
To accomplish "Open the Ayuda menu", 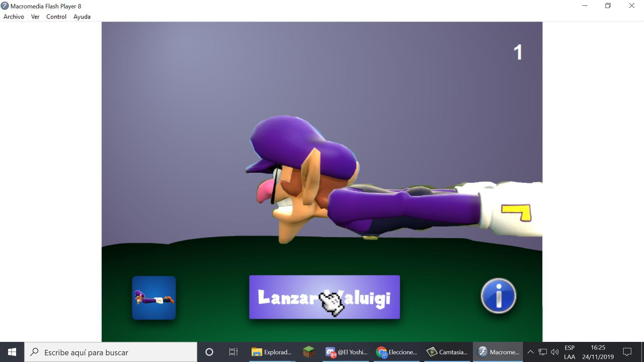I will point(82,16).
